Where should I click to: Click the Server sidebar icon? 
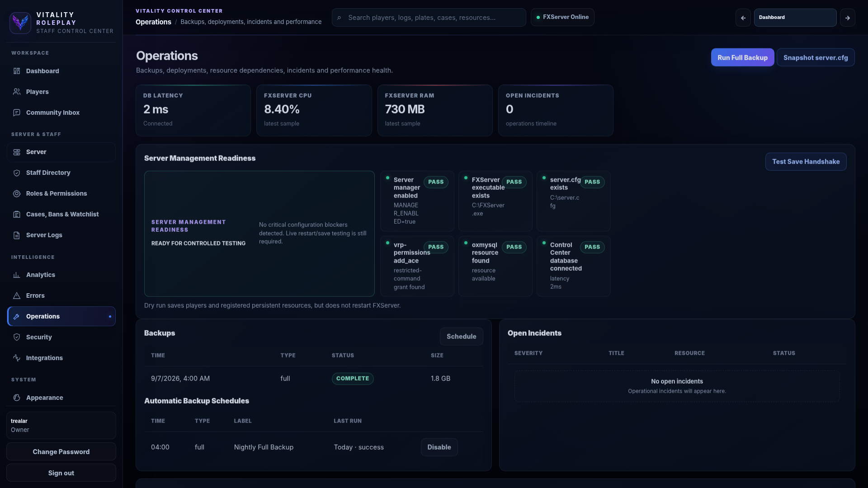pos(17,152)
